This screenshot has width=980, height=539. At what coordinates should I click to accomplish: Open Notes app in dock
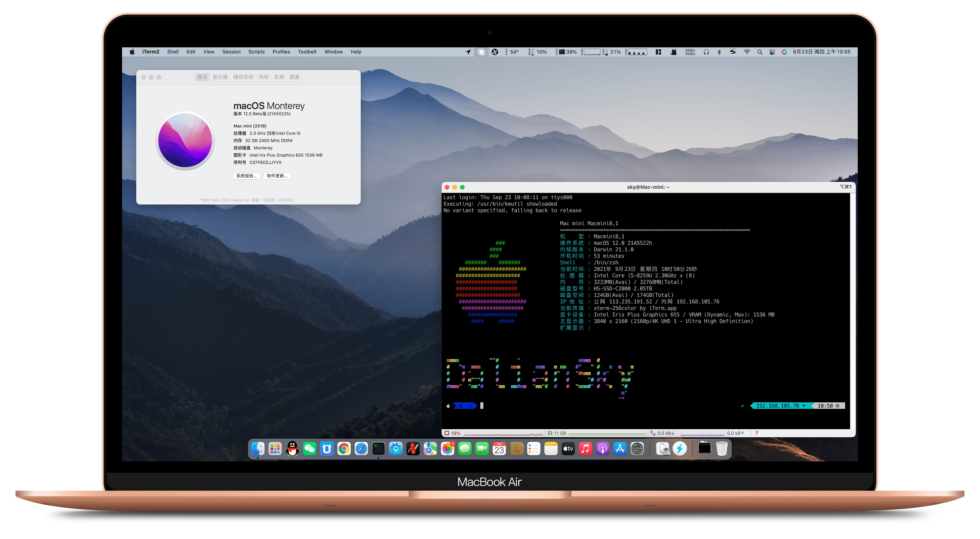[x=551, y=449]
